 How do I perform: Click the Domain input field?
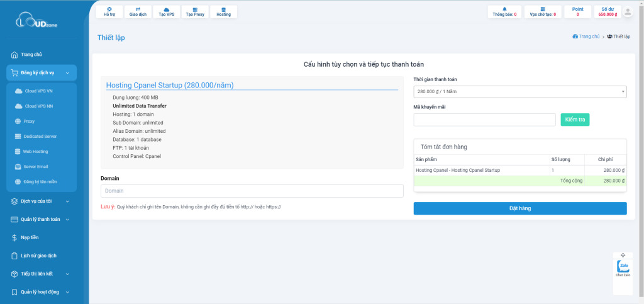(252, 191)
